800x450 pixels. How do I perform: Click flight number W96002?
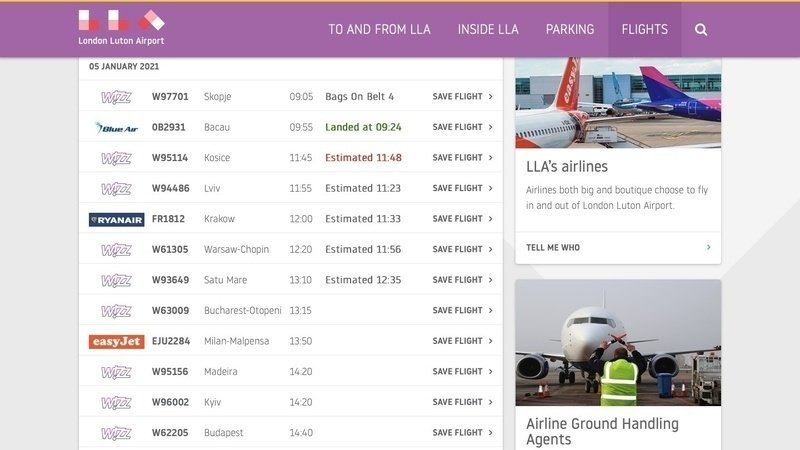(x=170, y=402)
